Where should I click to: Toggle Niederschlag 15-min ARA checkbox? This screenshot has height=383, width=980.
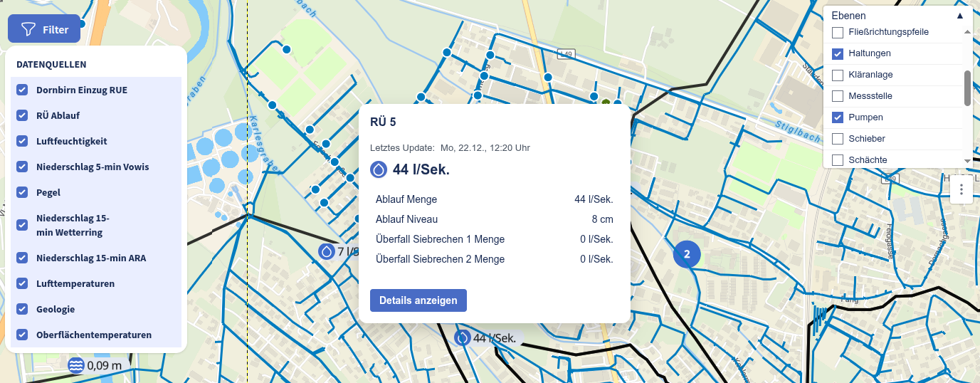(22, 258)
